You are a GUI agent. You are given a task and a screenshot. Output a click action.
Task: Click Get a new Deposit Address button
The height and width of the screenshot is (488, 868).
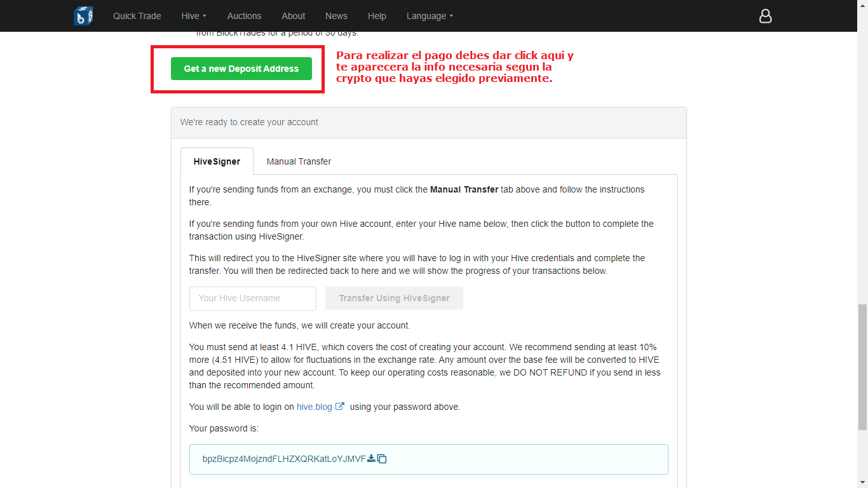pyautogui.click(x=241, y=69)
